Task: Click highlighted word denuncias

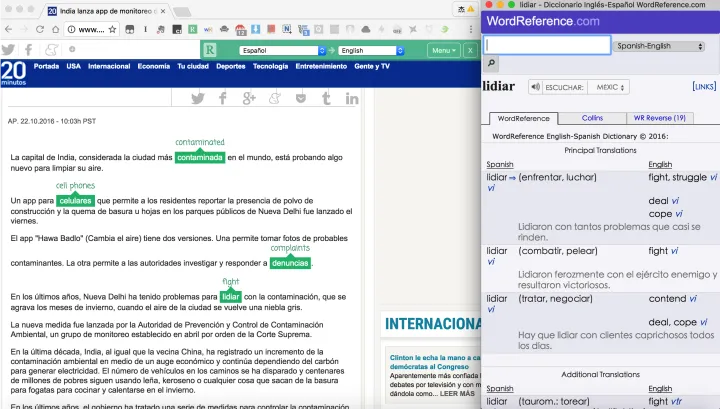Action: [x=290, y=263]
